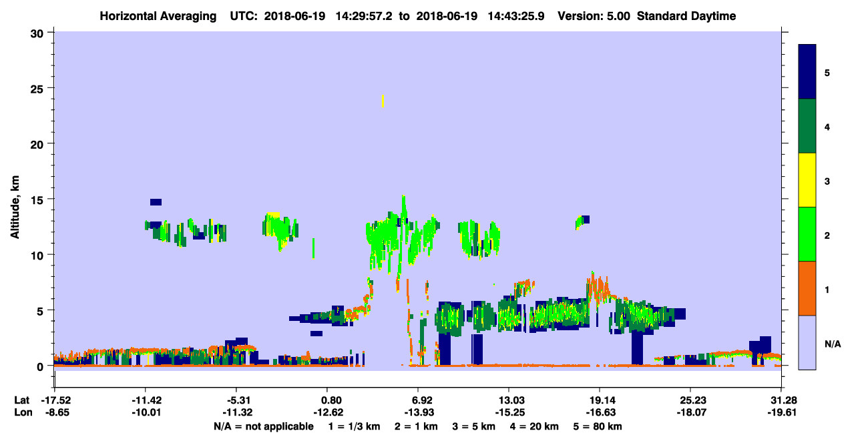
Task: Click the 'N/A = not applicable' legend text
Action: pos(263,426)
